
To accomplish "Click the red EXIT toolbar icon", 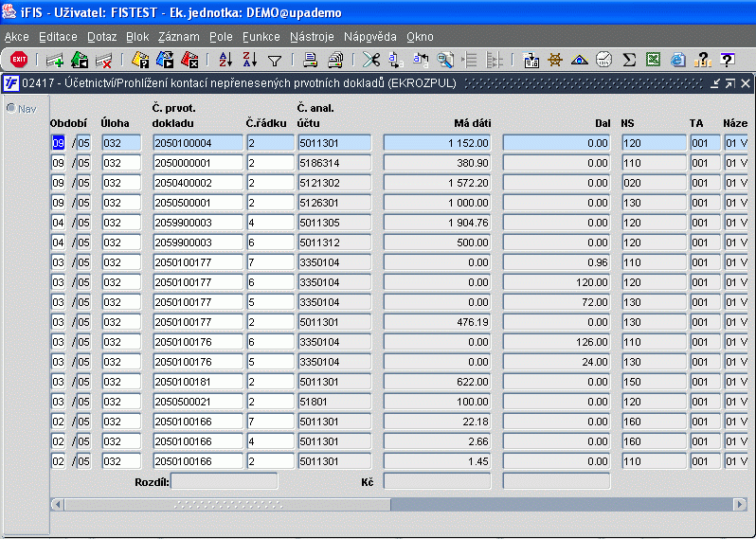I will 18,60.
